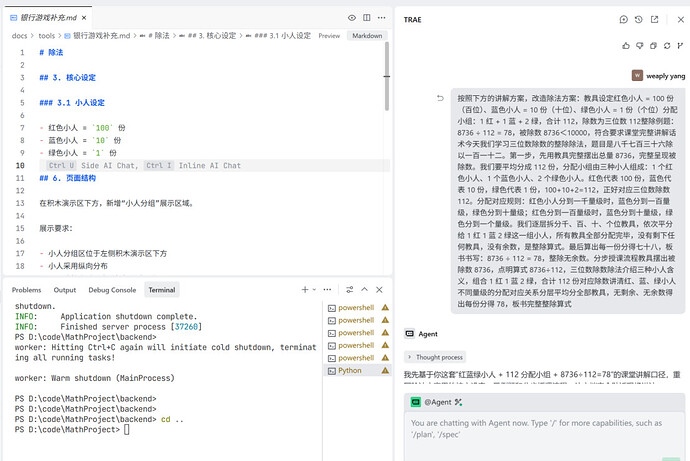
Task: Click the TRAE panel title
Action: pos(412,20)
